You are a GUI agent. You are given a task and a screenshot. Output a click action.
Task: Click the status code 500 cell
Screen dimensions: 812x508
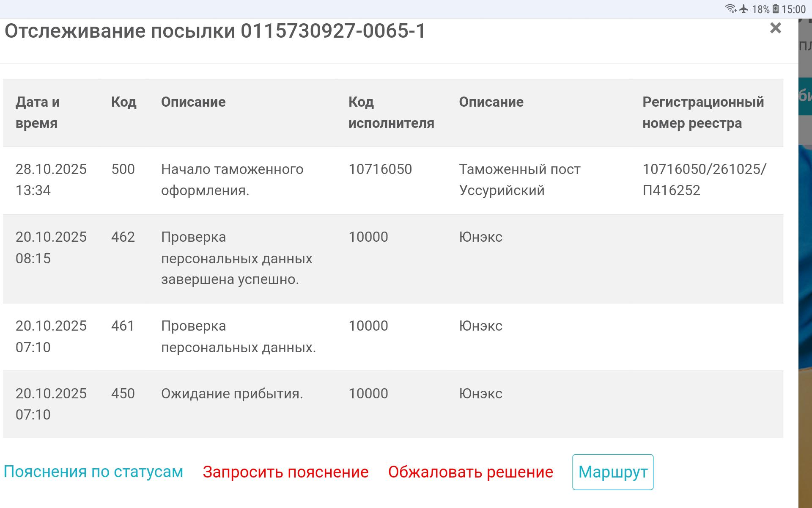point(123,169)
